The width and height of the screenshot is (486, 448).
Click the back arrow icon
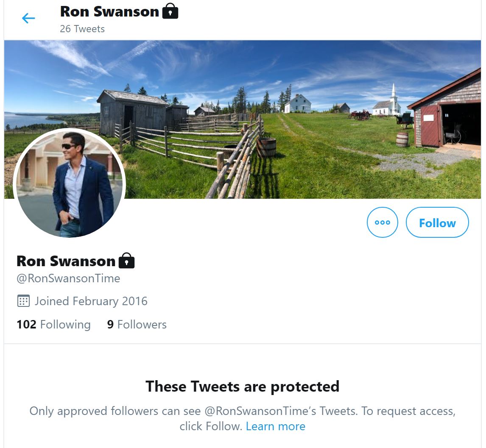click(28, 18)
